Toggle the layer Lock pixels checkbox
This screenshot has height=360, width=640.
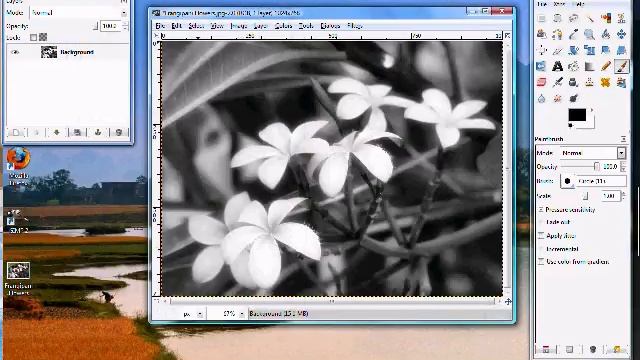tap(33, 37)
